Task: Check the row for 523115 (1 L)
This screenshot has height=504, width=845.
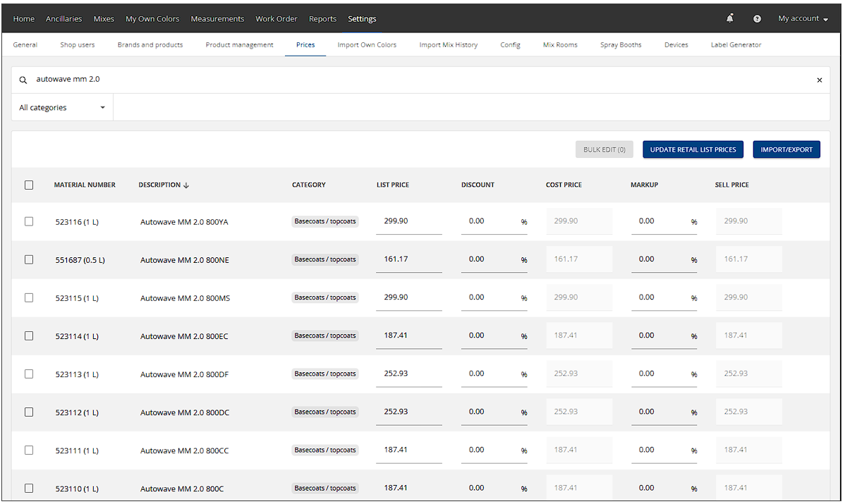Action: point(29,297)
